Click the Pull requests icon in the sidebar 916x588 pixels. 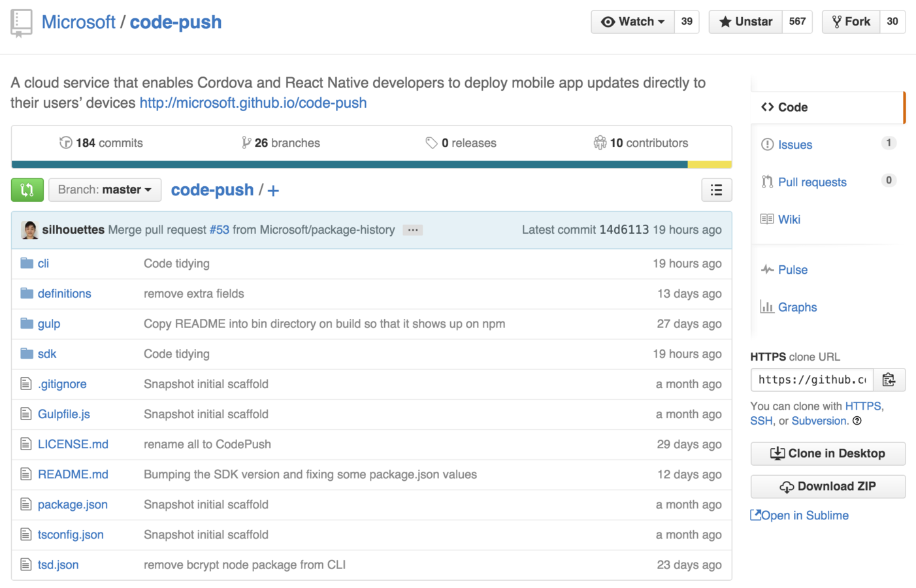pyautogui.click(x=768, y=182)
